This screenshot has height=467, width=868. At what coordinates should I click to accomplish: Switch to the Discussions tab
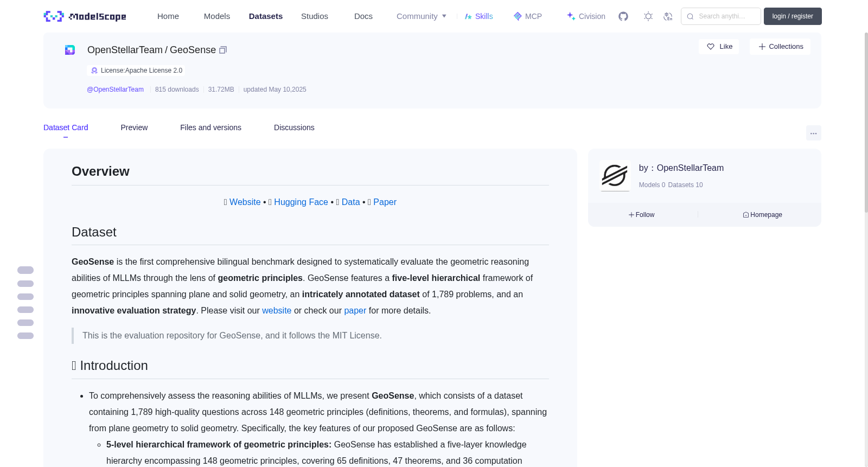[x=294, y=127]
